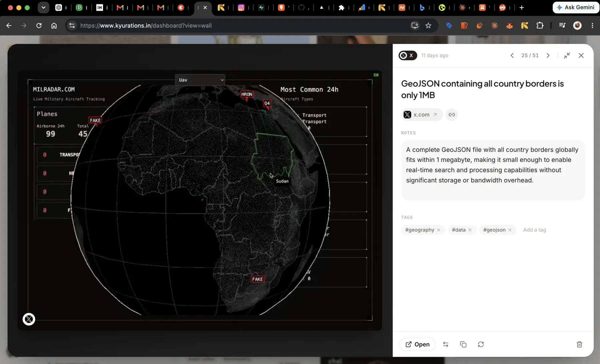Click the 11 days ago timestamp
600x364 pixels.
pos(435,55)
